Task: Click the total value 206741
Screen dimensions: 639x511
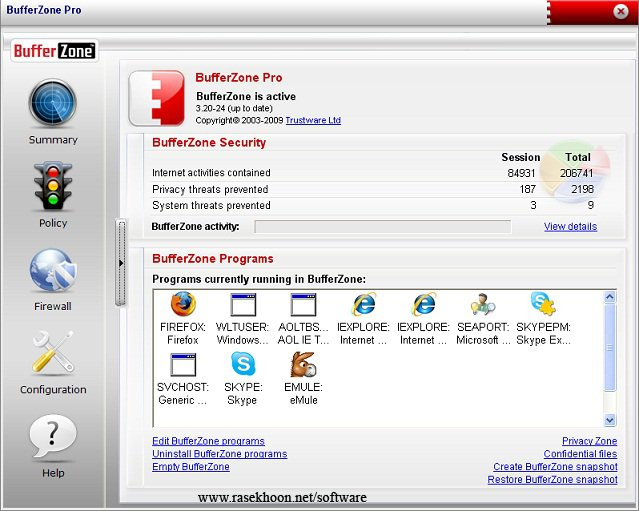Action: coord(576,173)
